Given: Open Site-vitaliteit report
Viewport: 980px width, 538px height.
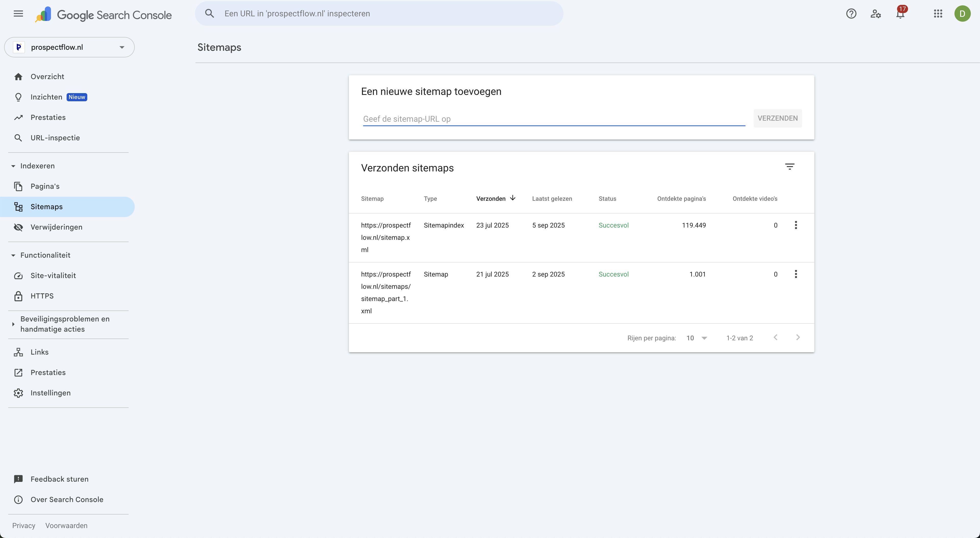Looking at the screenshot, I should pyautogui.click(x=68, y=276).
